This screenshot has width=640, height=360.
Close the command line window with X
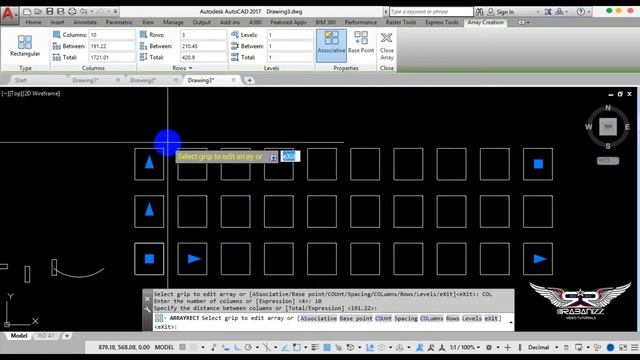(x=147, y=299)
